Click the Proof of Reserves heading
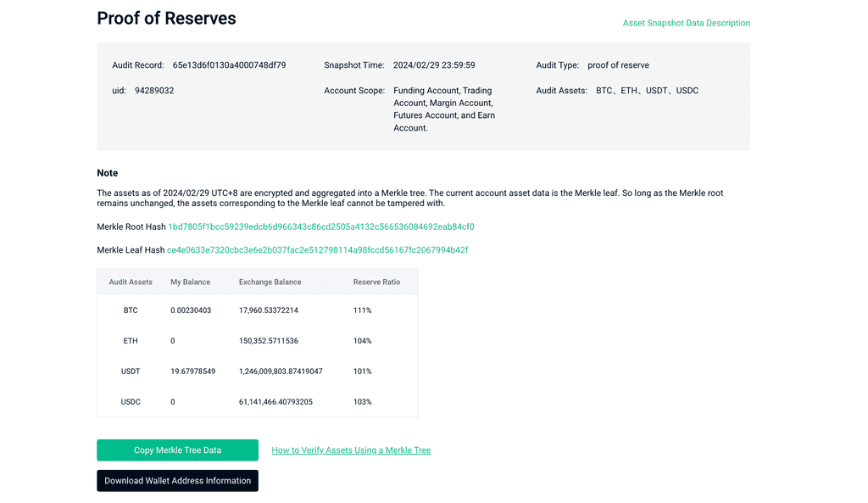Viewport: 868px width, 503px height. (x=167, y=19)
